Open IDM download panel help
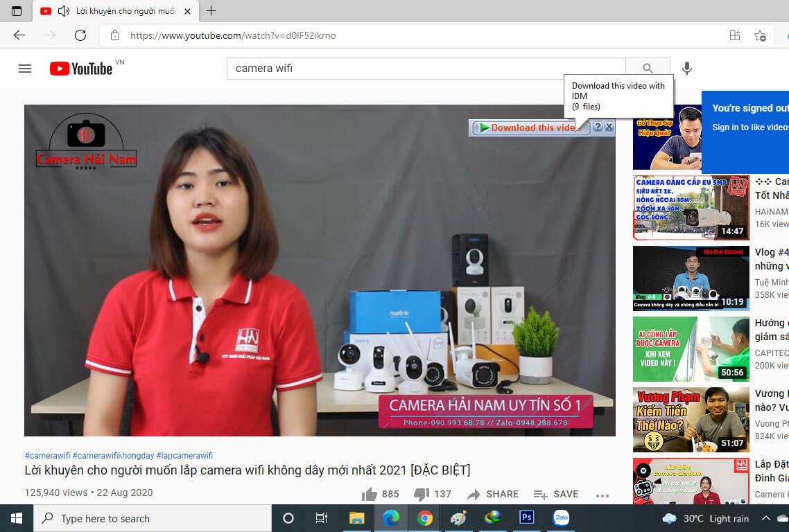The height and width of the screenshot is (532, 789). tap(597, 127)
